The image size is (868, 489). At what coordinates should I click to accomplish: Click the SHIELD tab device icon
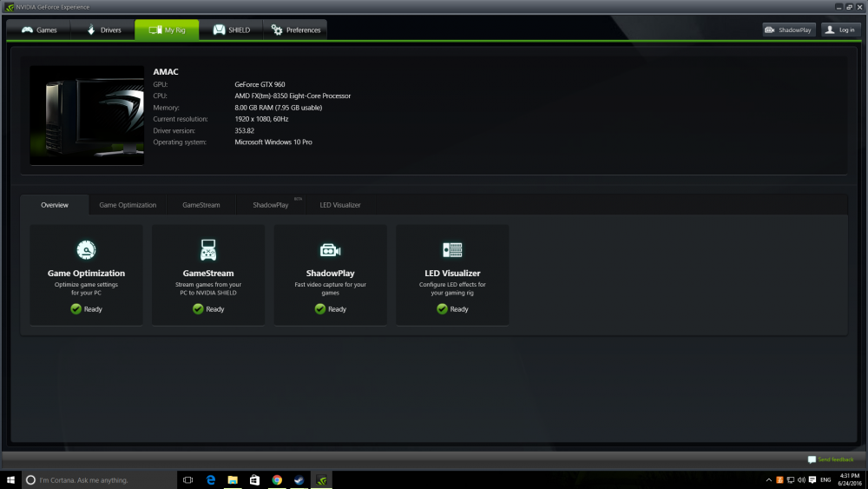coord(220,30)
